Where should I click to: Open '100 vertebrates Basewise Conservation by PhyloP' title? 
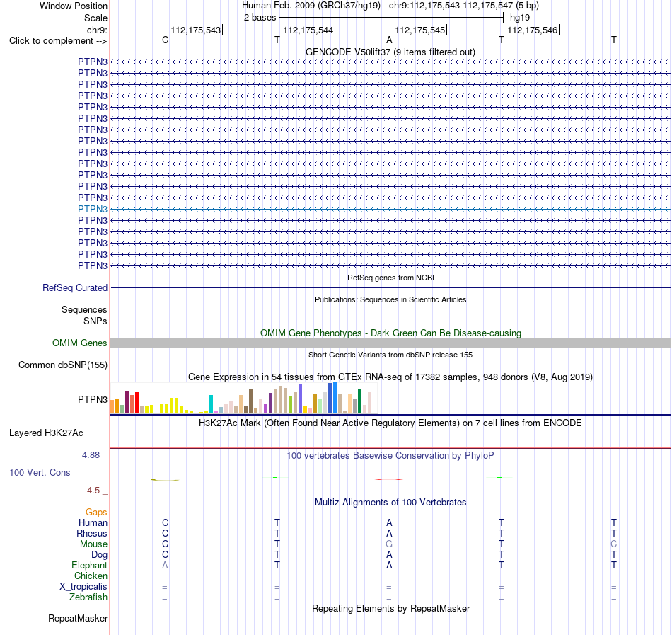[390, 456]
